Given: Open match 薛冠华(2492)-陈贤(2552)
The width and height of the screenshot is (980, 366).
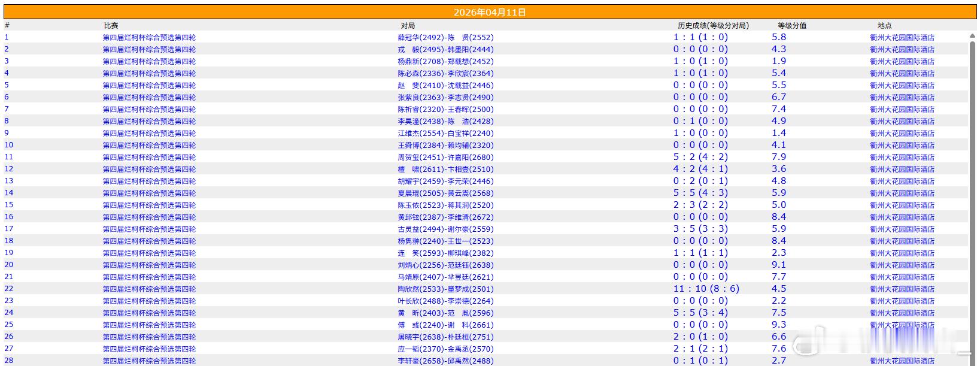Looking at the screenshot, I should tap(445, 37).
